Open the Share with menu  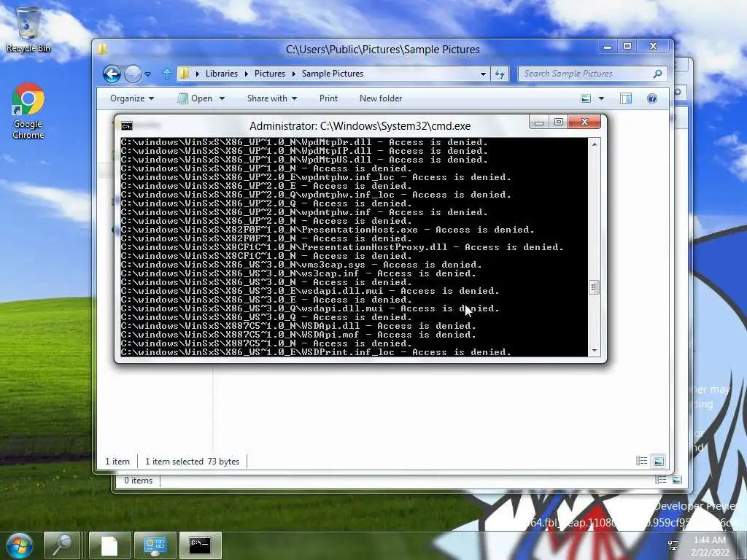pos(271,98)
